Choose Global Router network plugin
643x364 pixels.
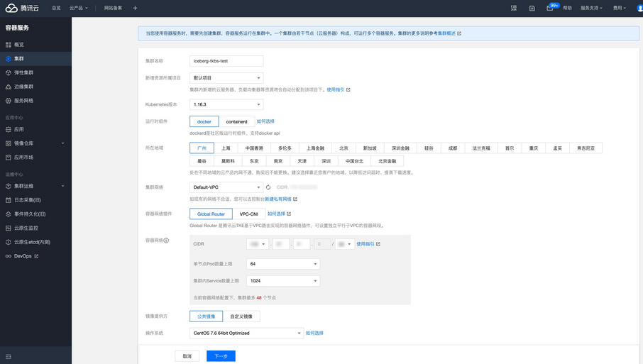click(x=211, y=214)
